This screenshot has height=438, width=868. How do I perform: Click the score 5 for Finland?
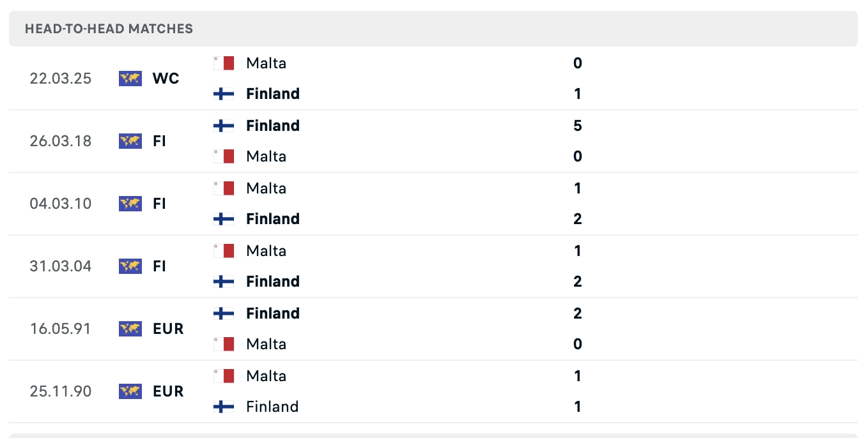[x=577, y=125]
